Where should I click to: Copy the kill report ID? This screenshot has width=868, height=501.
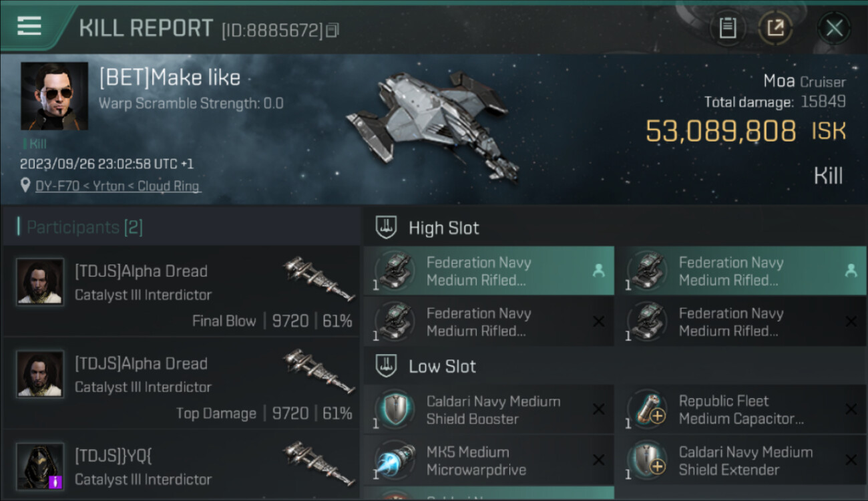click(333, 30)
